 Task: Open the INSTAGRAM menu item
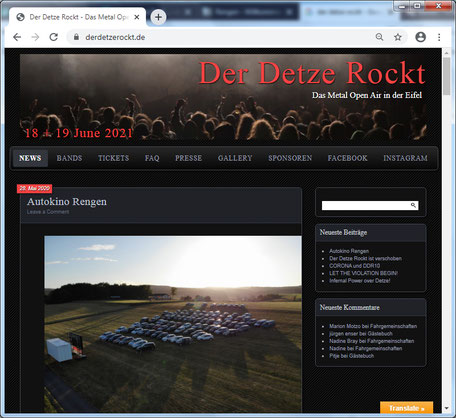tap(405, 158)
